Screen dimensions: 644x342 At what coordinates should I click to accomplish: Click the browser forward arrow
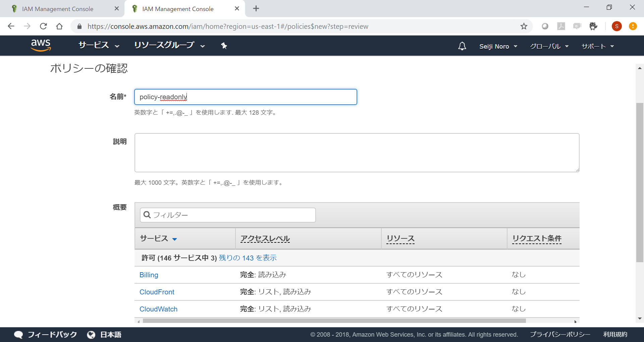pyautogui.click(x=27, y=26)
